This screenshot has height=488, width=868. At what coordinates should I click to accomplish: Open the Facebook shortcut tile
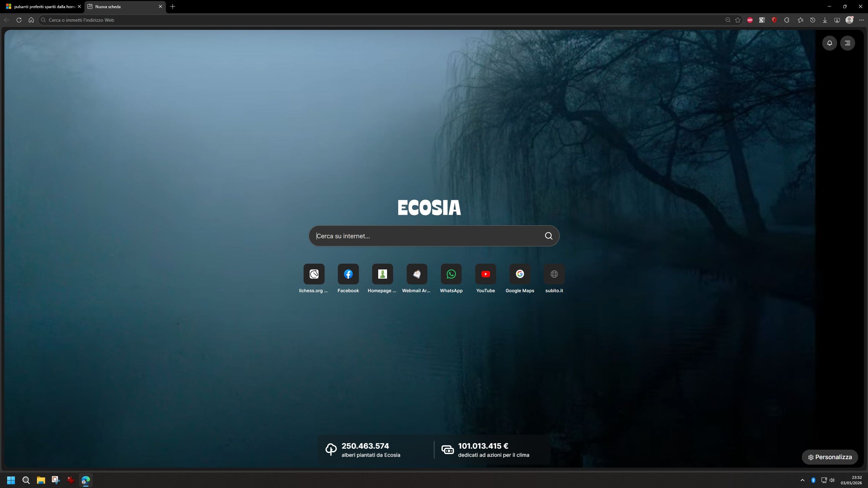[348, 274]
